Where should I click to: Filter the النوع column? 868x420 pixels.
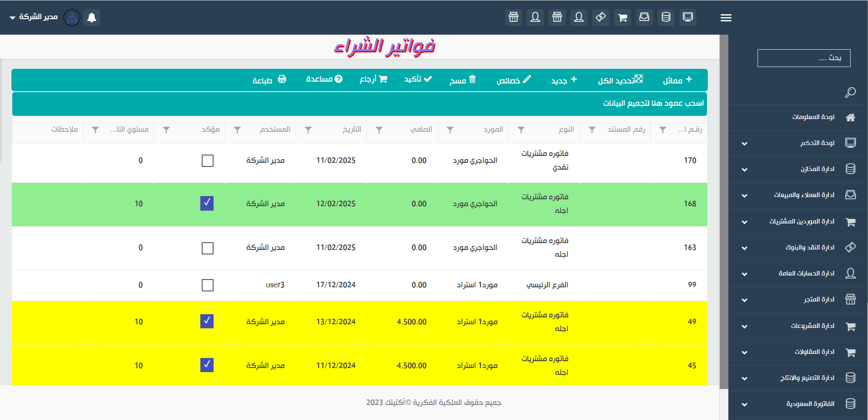click(521, 130)
